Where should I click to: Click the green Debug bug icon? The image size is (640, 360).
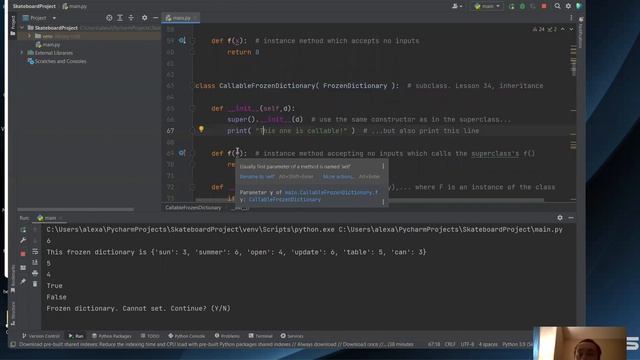(522, 6)
